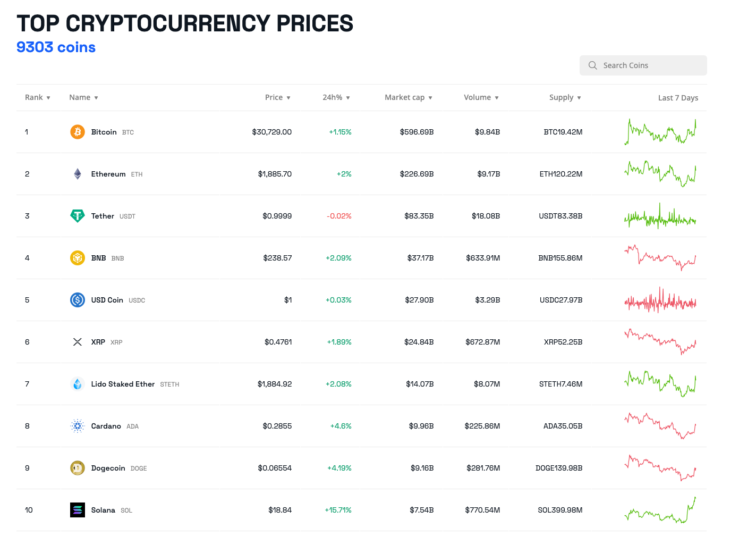Click the Cardano logo icon
The height and width of the screenshot is (536, 756).
78,426
